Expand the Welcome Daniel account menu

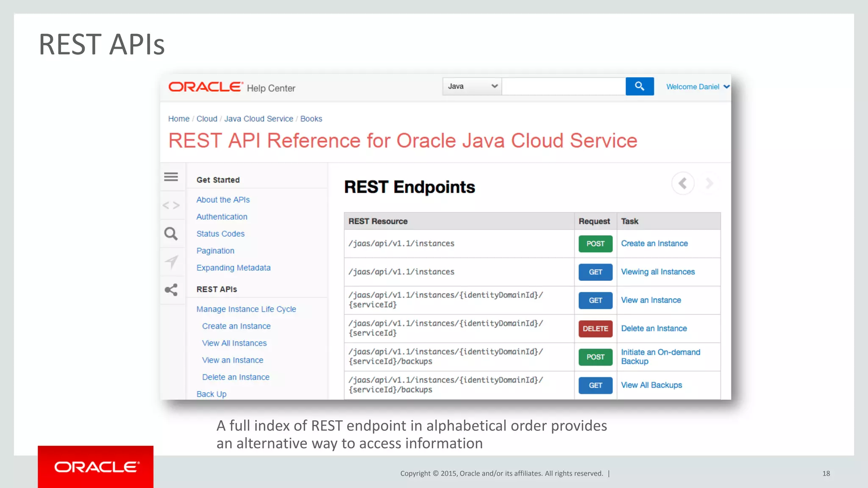697,87
